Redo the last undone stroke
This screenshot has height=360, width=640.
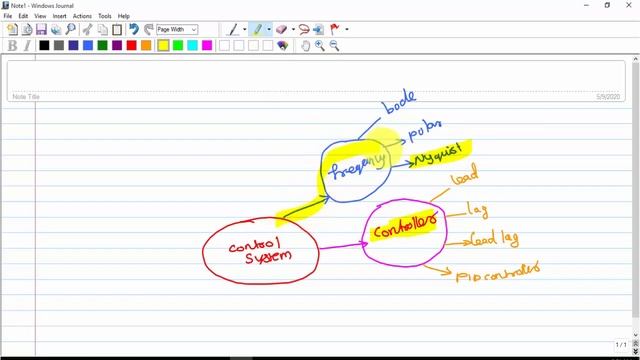pos(149,29)
